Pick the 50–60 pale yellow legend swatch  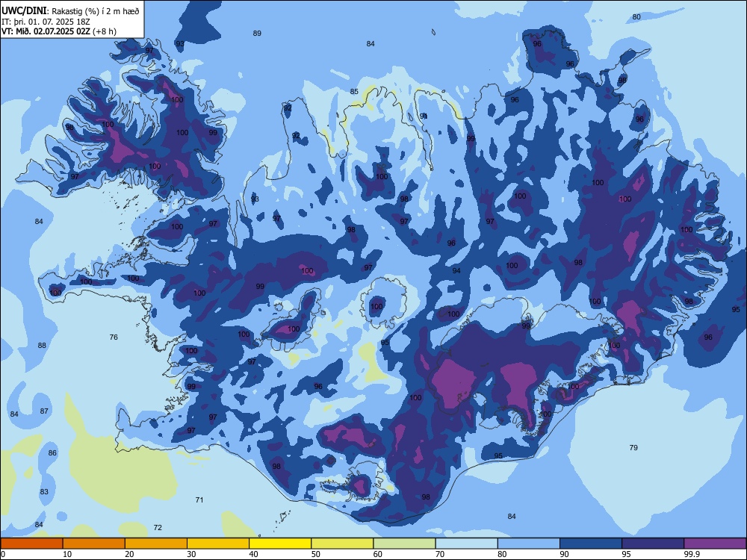[x=343, y=544]
